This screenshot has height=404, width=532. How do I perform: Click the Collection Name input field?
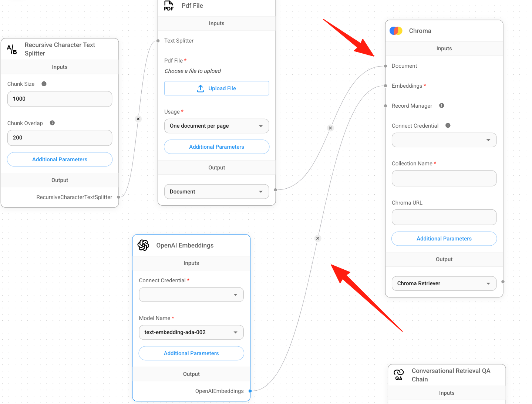pos(444,178)
